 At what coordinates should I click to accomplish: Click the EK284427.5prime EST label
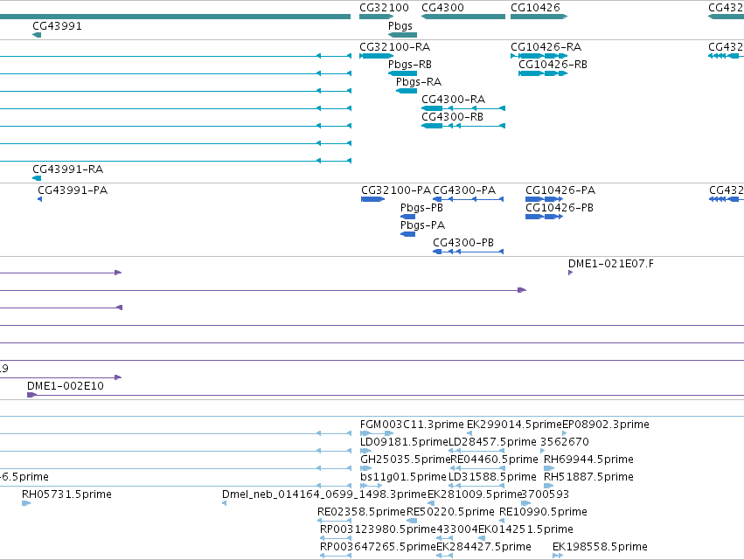[483, 548]
